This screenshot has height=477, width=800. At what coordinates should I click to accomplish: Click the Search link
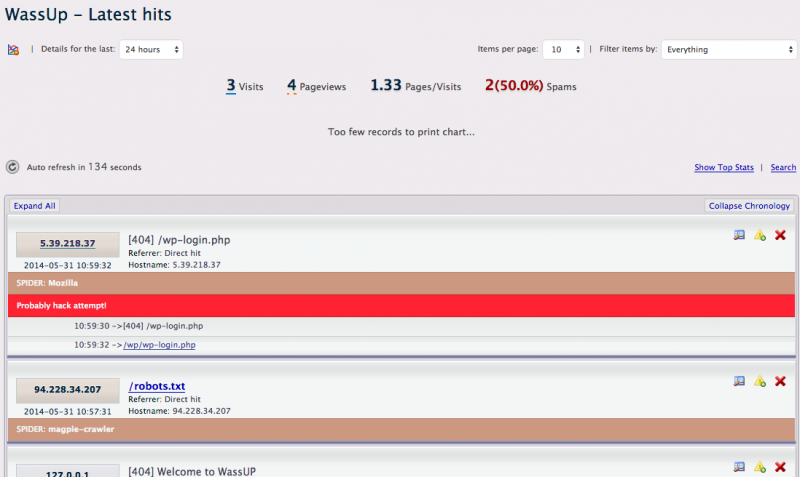783,168
